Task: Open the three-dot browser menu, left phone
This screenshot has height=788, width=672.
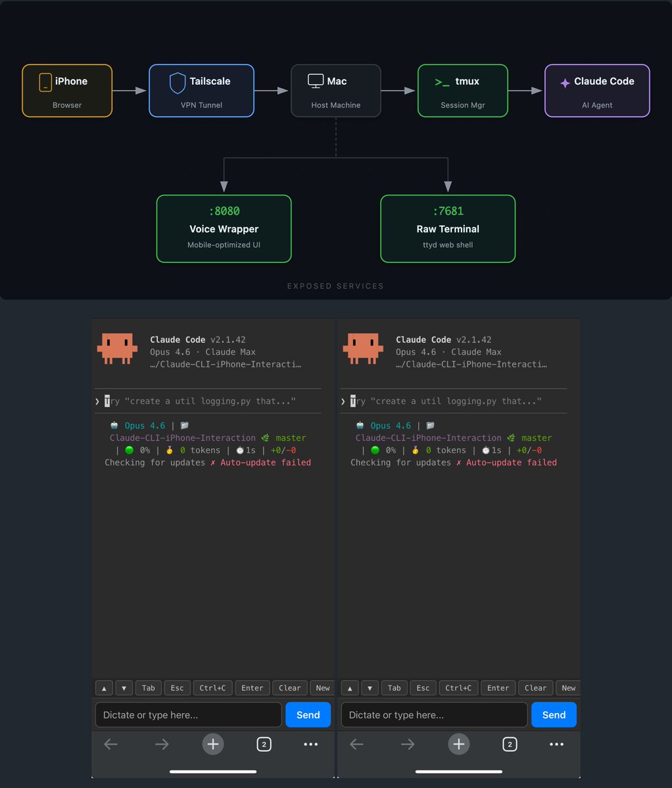Action: click(x=310, y=744)
